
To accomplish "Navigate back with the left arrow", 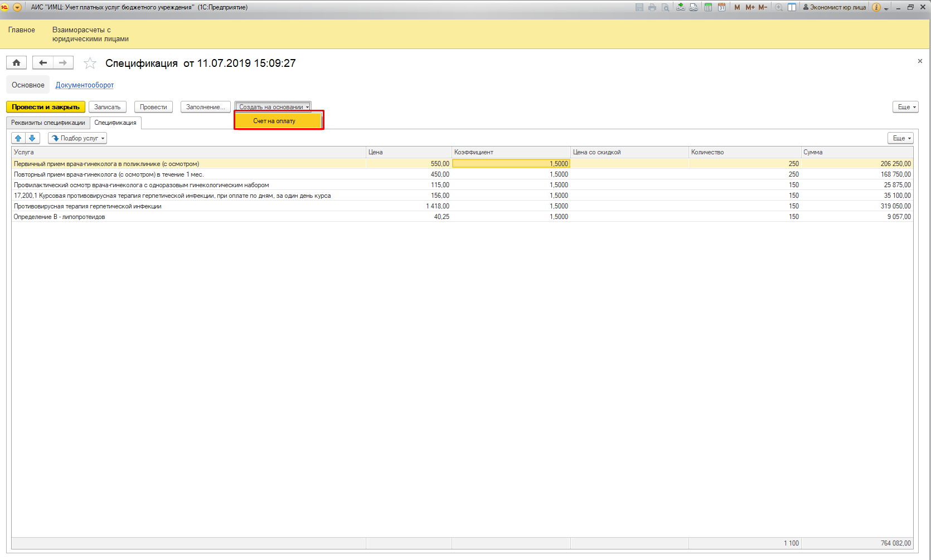I will [43, 63].
